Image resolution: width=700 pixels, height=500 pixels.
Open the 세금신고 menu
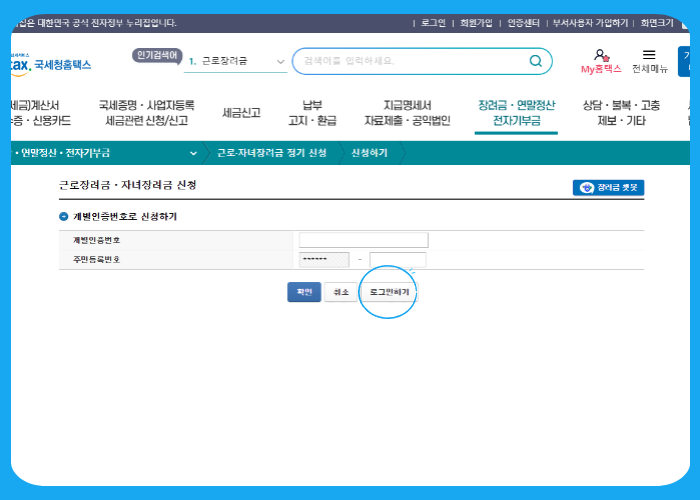coord(241,113)
